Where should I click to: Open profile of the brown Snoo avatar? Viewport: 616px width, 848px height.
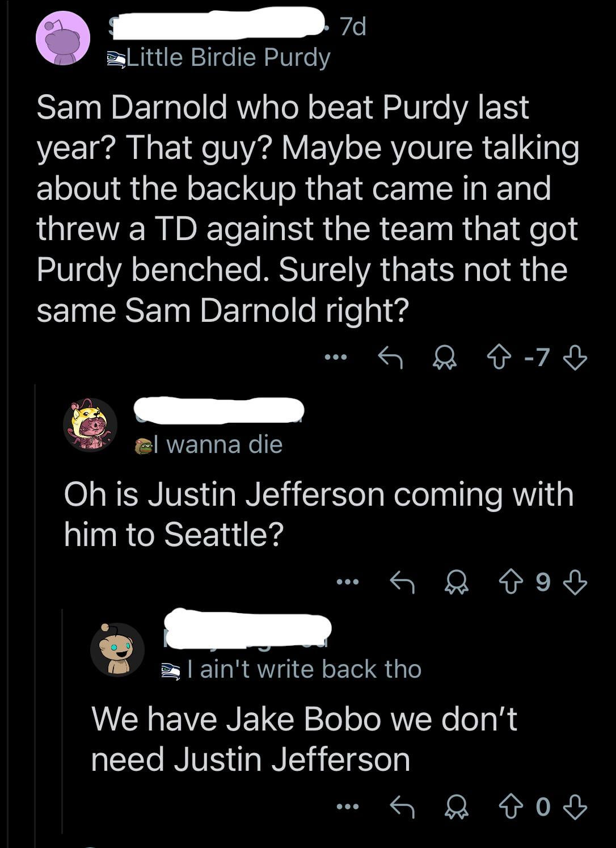pyautogui.click(x=117, y=649)
